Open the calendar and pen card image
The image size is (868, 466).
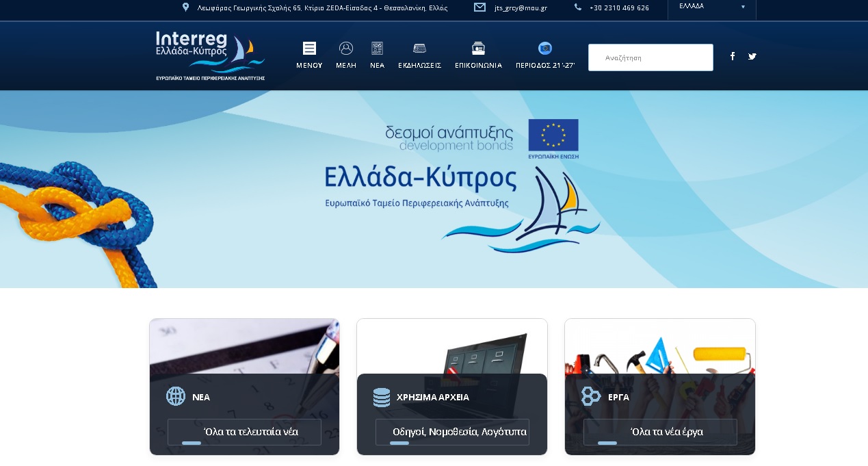(x=244, y=346)
